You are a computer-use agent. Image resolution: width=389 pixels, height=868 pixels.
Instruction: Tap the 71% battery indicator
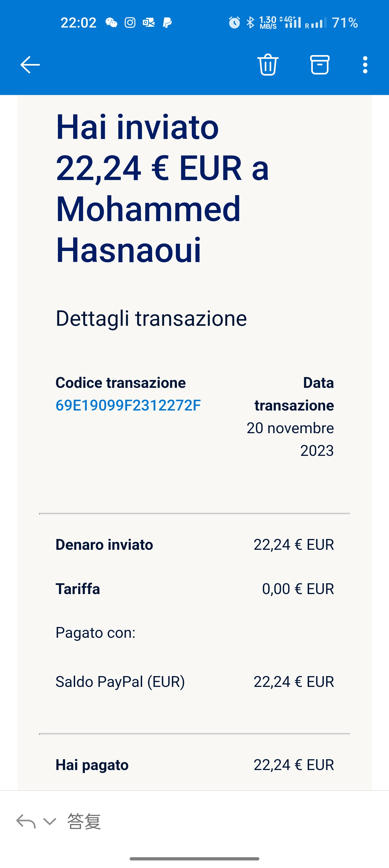344,23
